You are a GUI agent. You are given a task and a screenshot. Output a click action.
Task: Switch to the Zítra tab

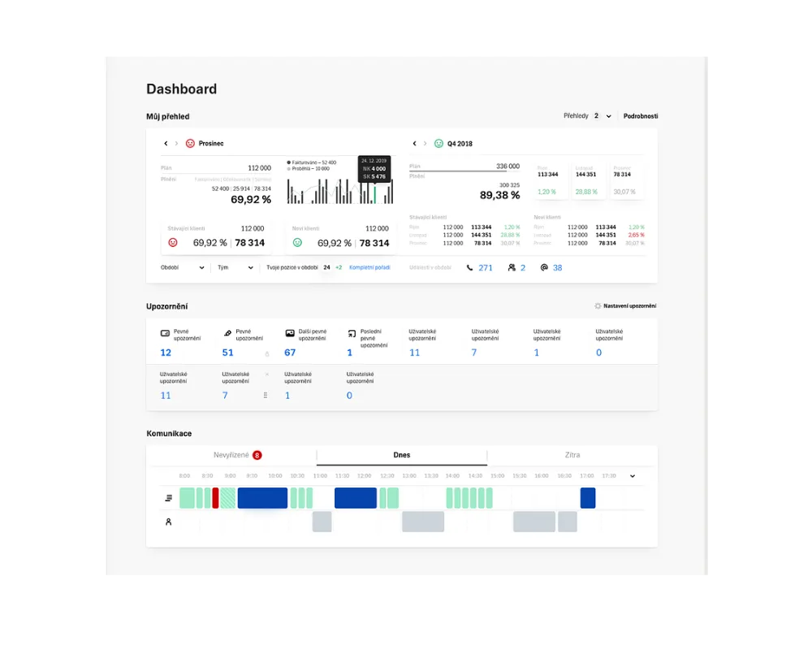572,455
